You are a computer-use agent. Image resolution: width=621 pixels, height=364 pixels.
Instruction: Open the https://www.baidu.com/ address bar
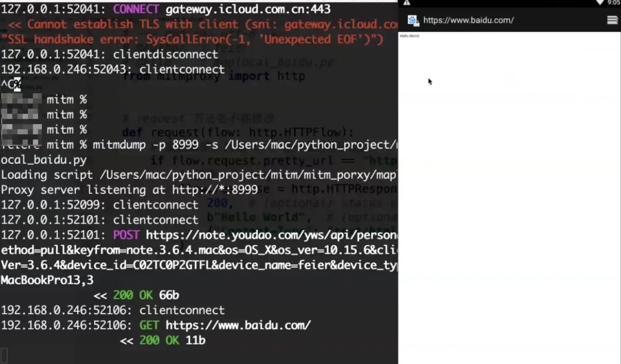coord(468,20)
